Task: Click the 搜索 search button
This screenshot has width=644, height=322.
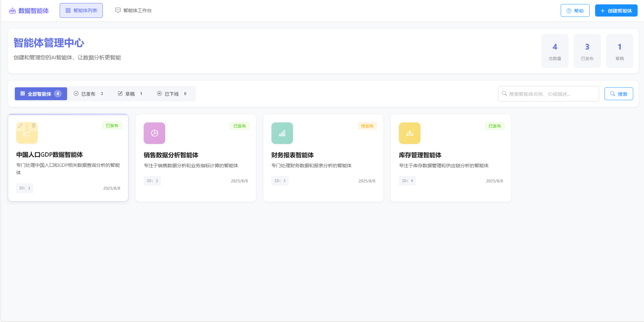Action: 618,94
